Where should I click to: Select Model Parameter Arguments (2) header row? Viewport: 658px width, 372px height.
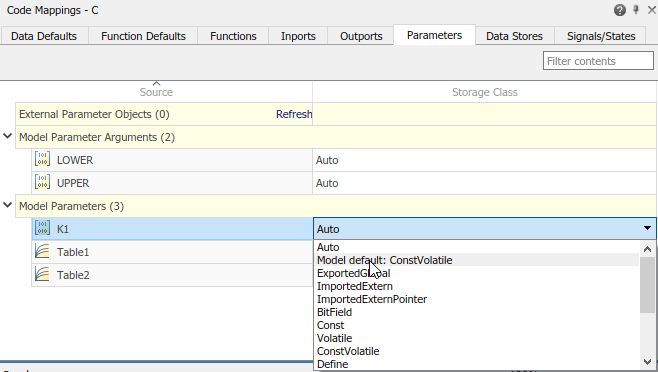pyautogui.click(x=336, y=137)
